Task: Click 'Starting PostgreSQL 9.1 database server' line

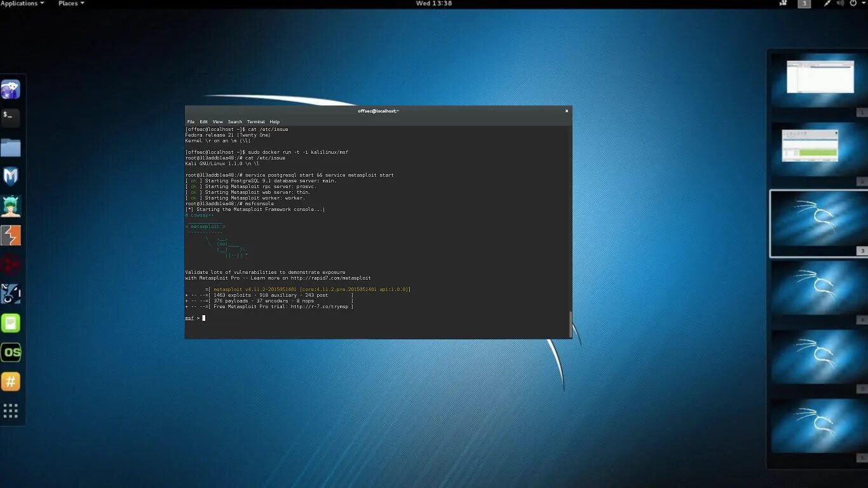Action: click(x=261, y=180)
